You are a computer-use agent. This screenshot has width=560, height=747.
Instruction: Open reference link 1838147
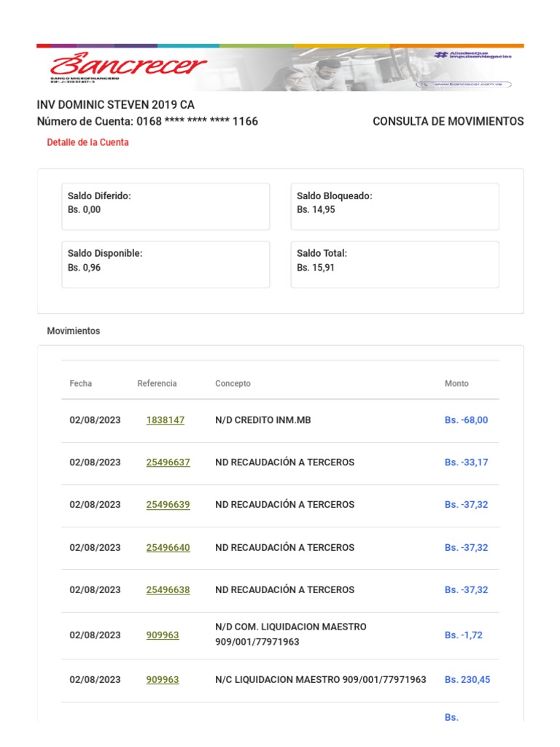pos(166,420)
